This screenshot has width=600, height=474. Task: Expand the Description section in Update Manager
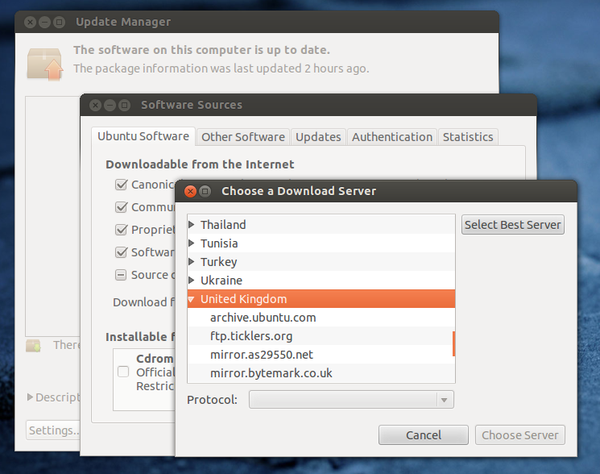[x=30, y=397]
